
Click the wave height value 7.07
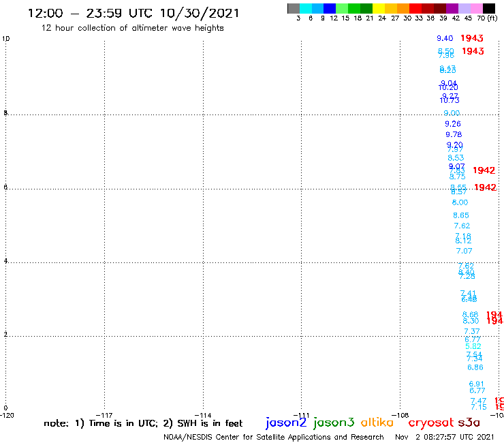click(464, 251)
